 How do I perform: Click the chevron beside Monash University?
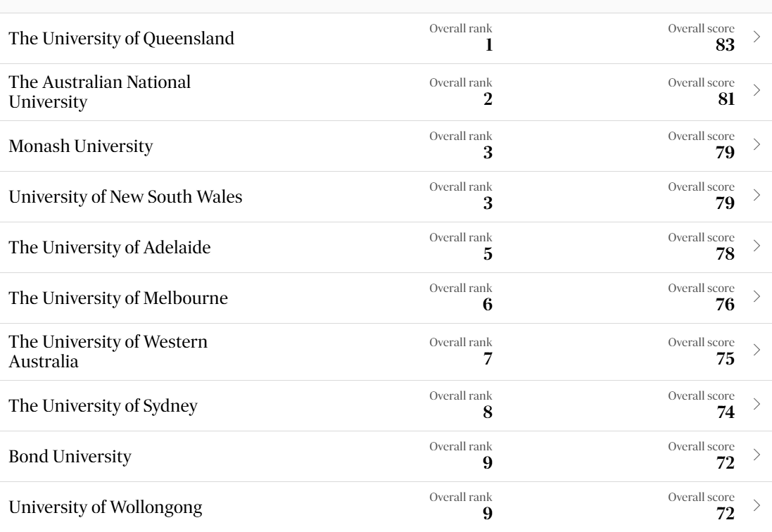[x=757, y=144]
